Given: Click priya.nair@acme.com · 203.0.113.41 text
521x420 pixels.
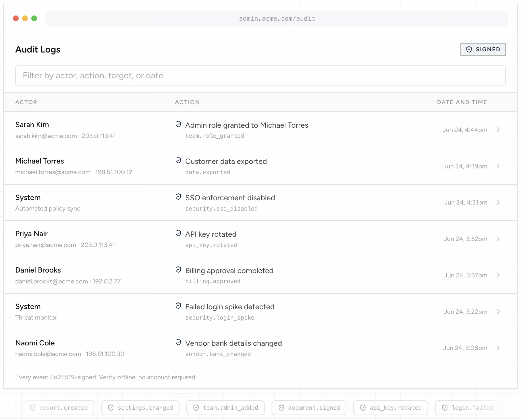Looking at the screenshot, I should coord(65,245).
